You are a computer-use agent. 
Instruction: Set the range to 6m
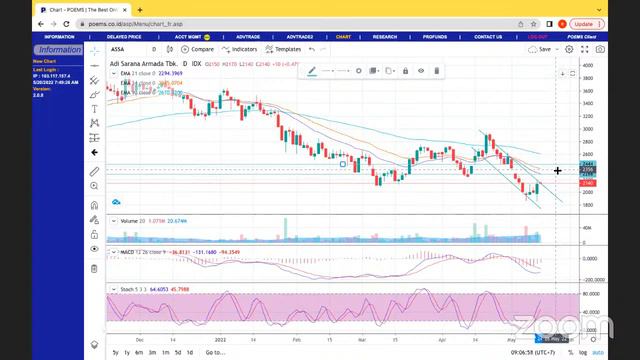click(x=139, y=352)
